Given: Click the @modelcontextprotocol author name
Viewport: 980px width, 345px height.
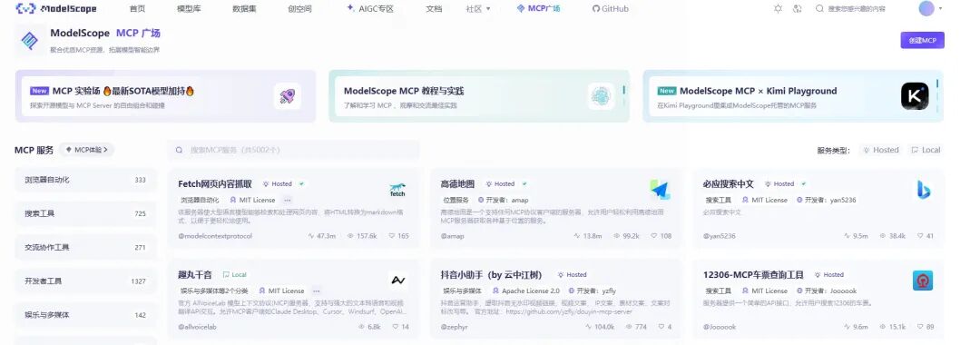Looking at the screenshot, I should (x=215, y=236).
